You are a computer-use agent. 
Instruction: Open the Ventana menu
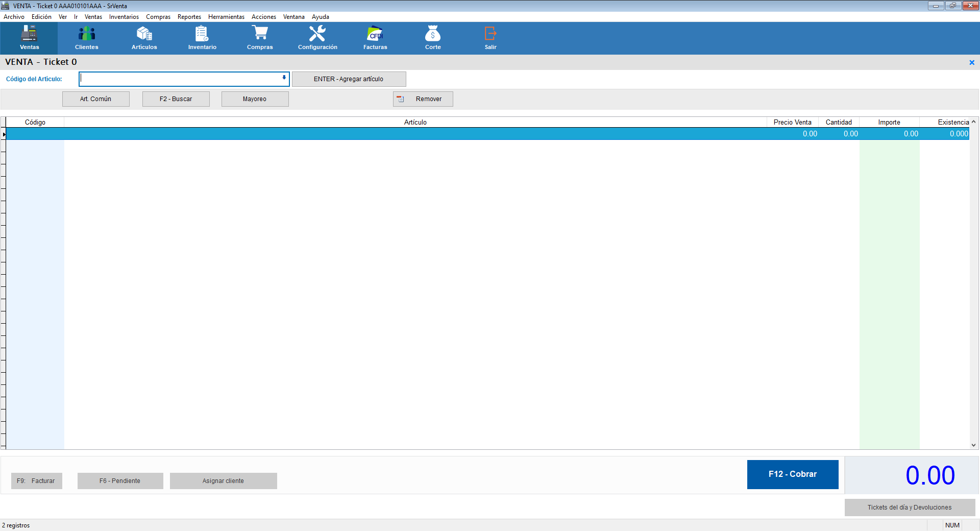[x=294, y=17]
